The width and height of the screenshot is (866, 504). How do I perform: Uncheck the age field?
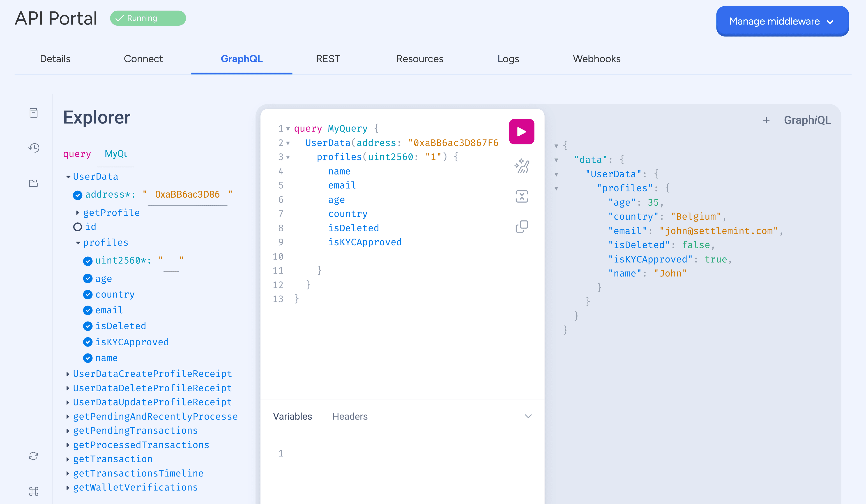(x=88, y=278)
